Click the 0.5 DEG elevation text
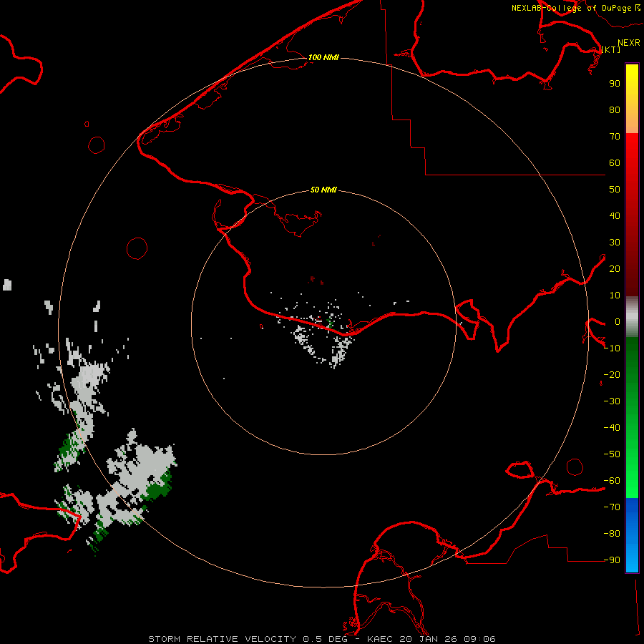 coord(325,639)
